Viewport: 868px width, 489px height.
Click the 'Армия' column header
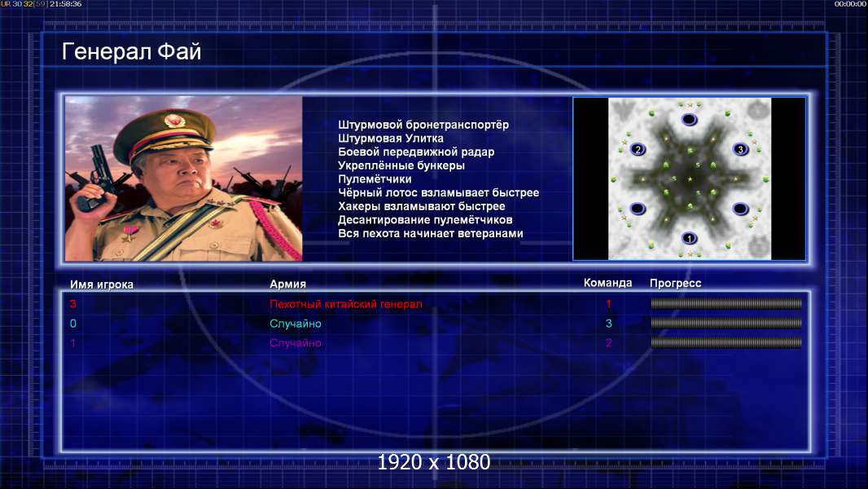[x=288, y=284]
